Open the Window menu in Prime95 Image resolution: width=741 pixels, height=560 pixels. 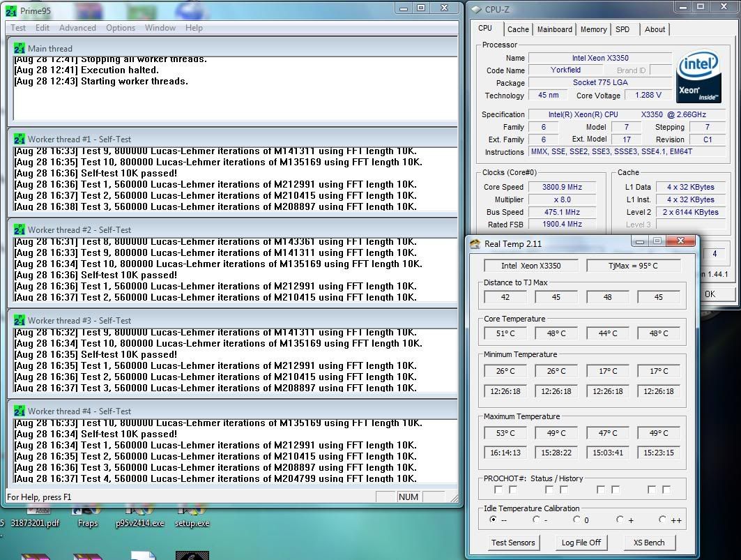pyautogui.click(x=160, y=27)
